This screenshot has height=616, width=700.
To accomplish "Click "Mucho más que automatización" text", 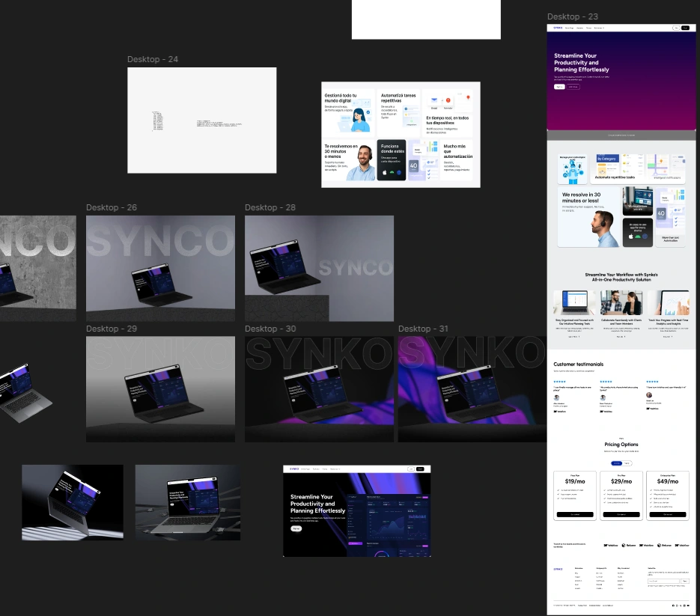I will tap(457, 151).
